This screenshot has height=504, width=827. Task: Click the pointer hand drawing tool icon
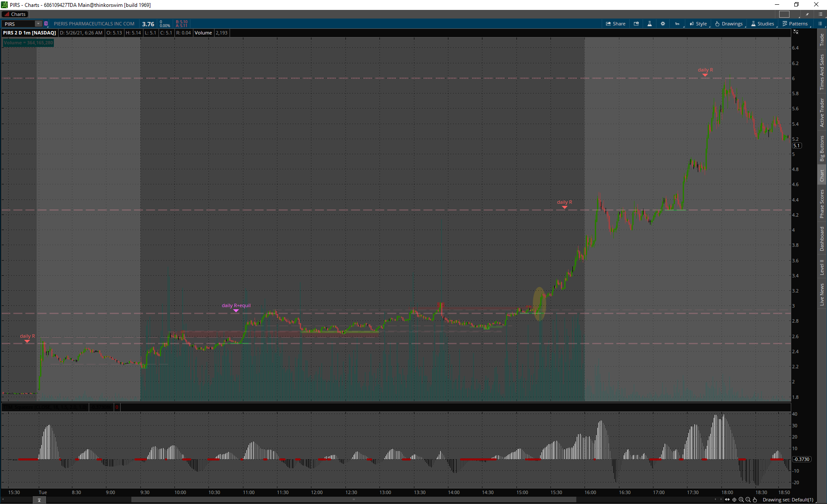(755, 500)
